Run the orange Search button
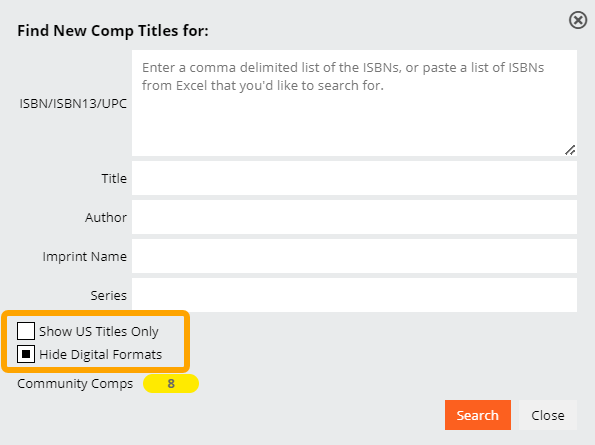The image size is (595, 445). click(x=478, y=415)
